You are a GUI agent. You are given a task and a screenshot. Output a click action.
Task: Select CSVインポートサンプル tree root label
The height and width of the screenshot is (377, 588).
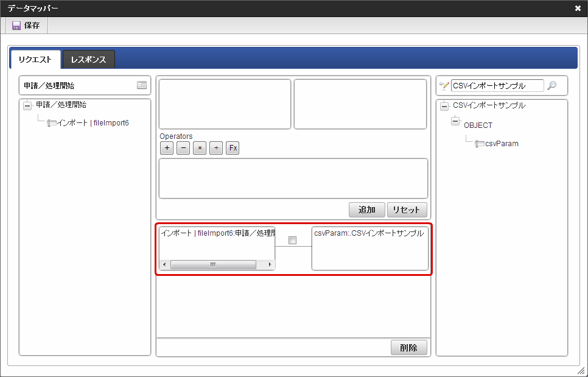[x=489, y=105]
